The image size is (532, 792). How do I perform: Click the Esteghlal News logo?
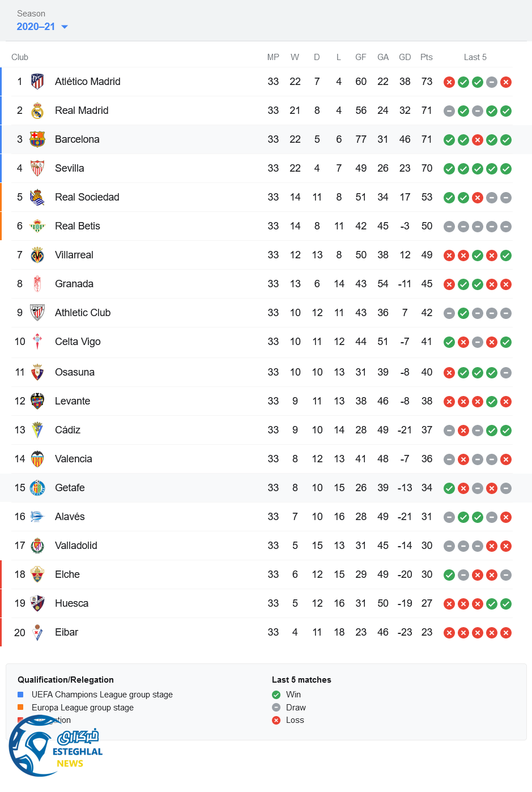[55, 747]
